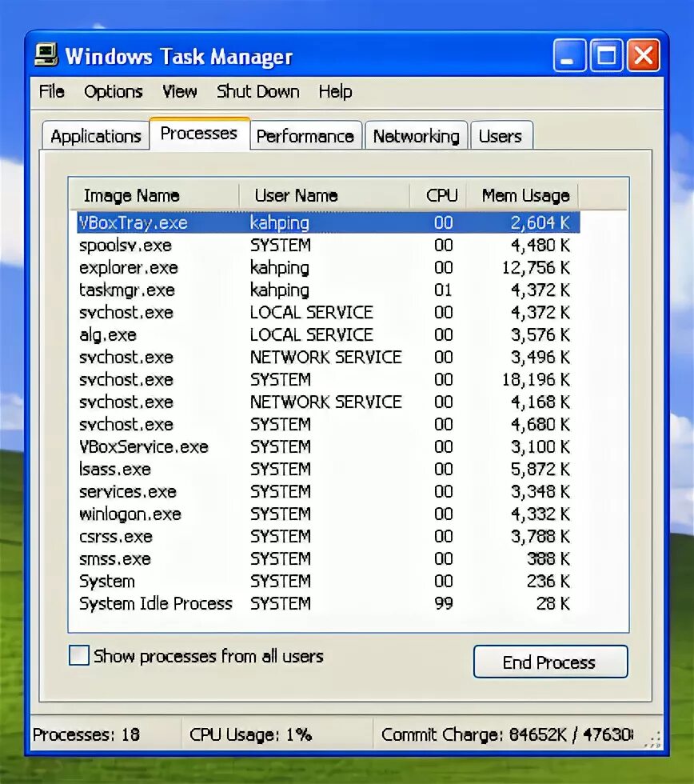
Task: Click kahping user name in explorer.exe row
Action: (x=280, y=268)
